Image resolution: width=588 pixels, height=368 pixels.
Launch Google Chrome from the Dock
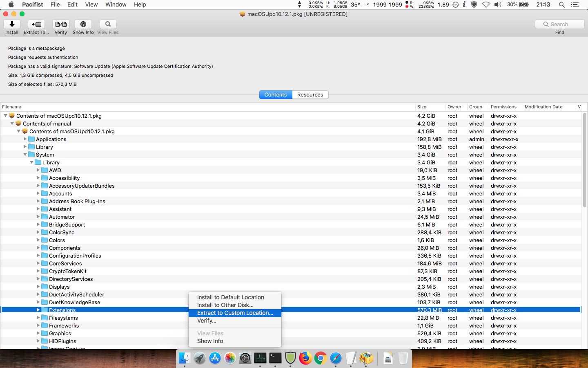(321, 358)
